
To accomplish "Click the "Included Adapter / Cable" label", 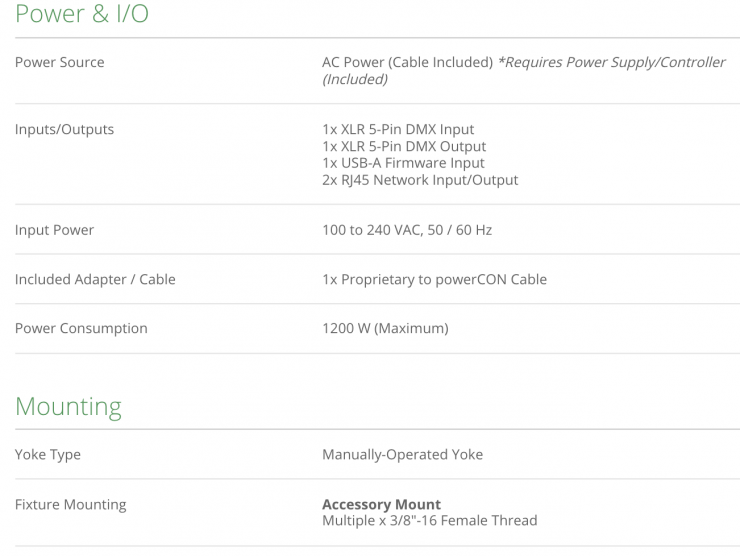I will click(x=95, y=279).
